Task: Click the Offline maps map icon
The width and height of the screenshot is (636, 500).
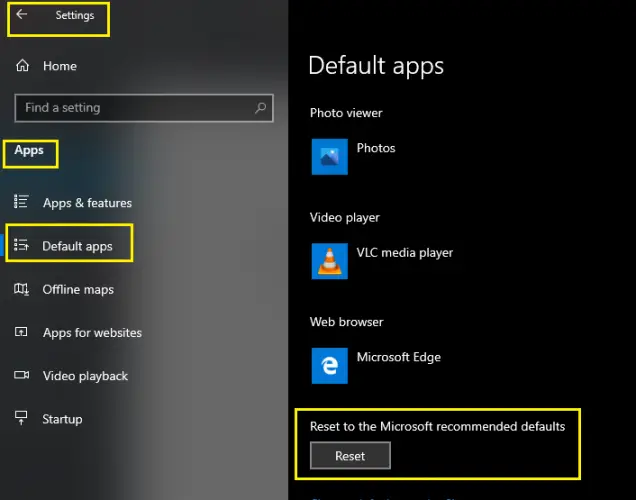Action: point(21,289)
